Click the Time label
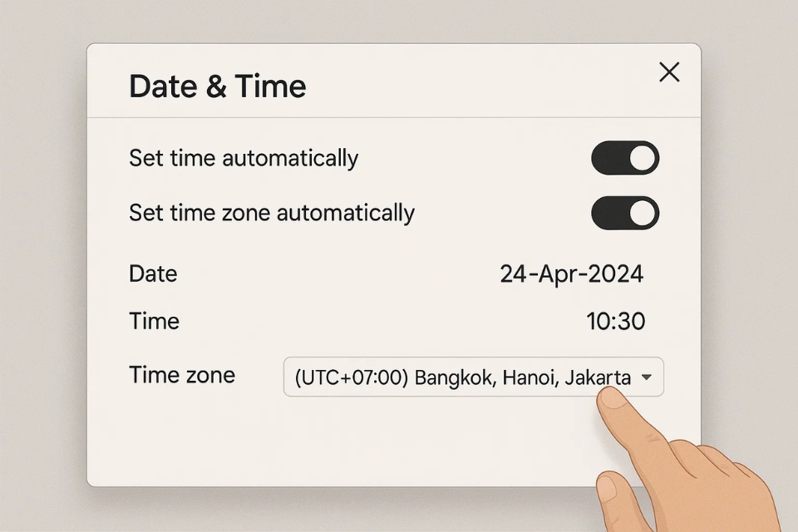 click(154, 322)
